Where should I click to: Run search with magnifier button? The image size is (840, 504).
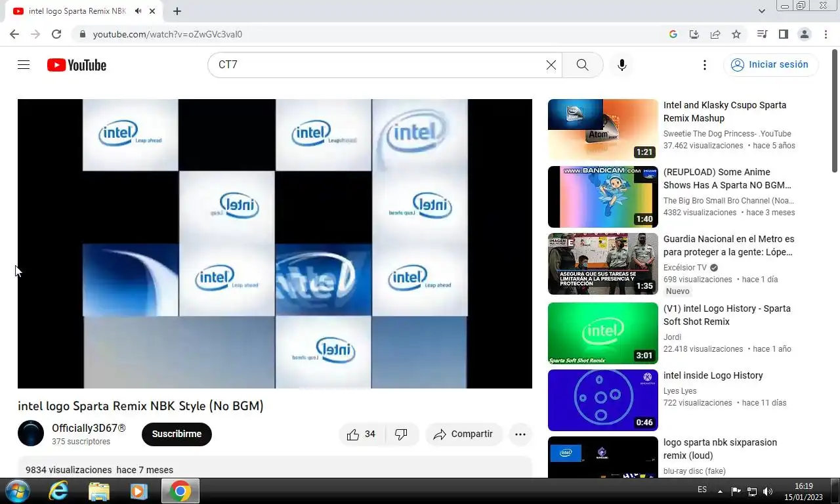[x=582, y=65]
